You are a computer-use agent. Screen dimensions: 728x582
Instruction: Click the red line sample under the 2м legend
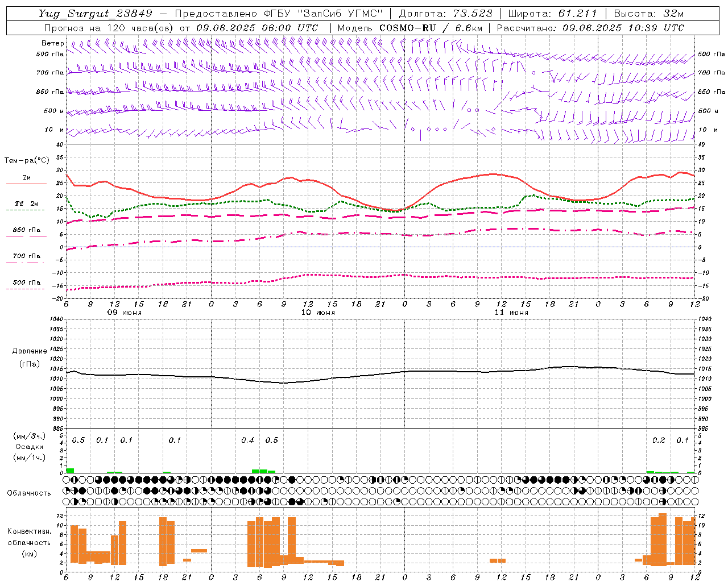tap(26, 184)
